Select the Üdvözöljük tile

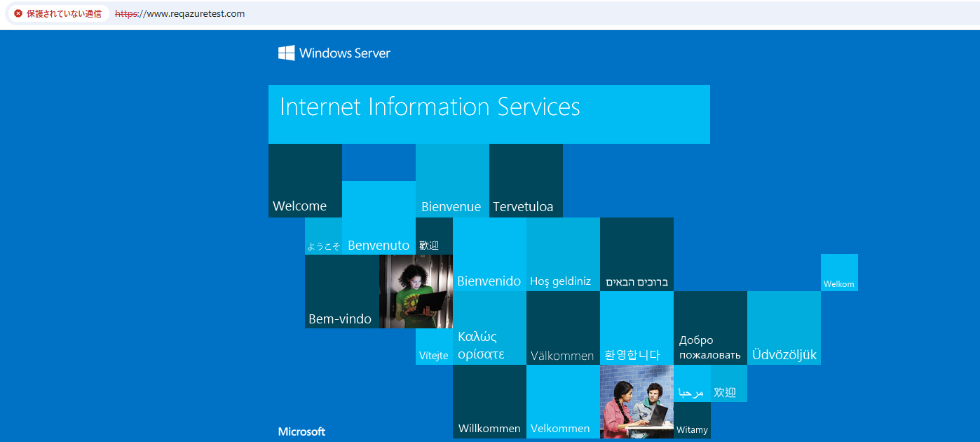click(784, 328)
